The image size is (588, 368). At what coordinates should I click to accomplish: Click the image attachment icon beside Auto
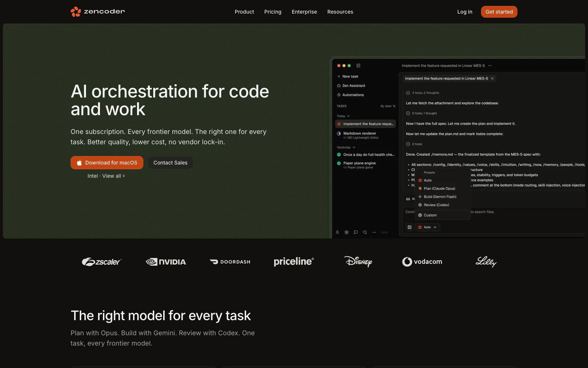pos(410,227)
